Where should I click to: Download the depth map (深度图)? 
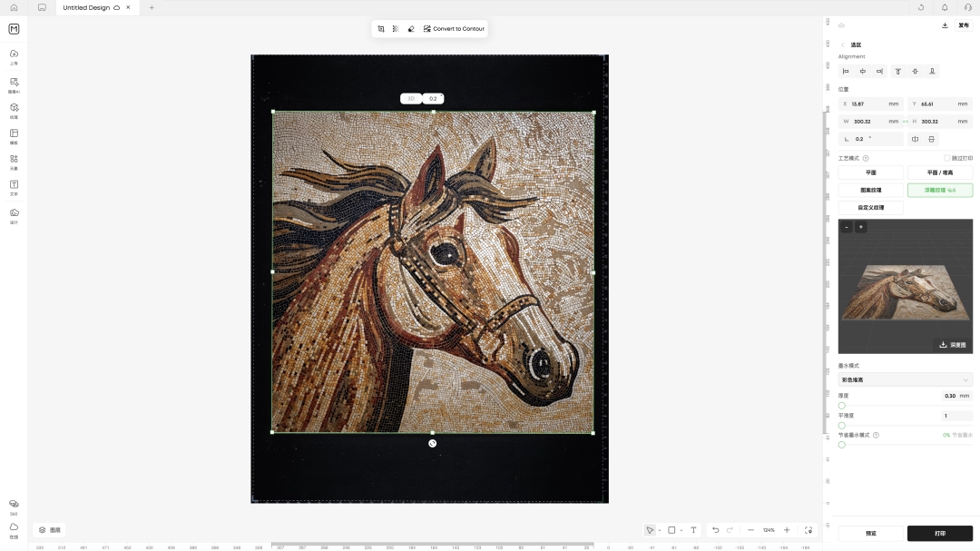(x=953, y=345)
